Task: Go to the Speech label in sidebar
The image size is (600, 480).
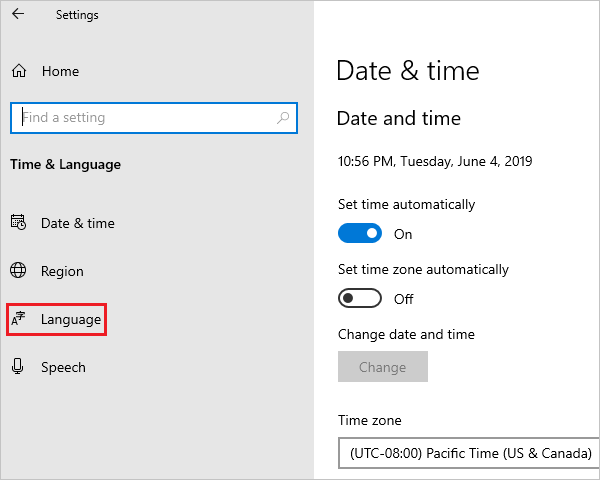Action: (x=63, y=368)
